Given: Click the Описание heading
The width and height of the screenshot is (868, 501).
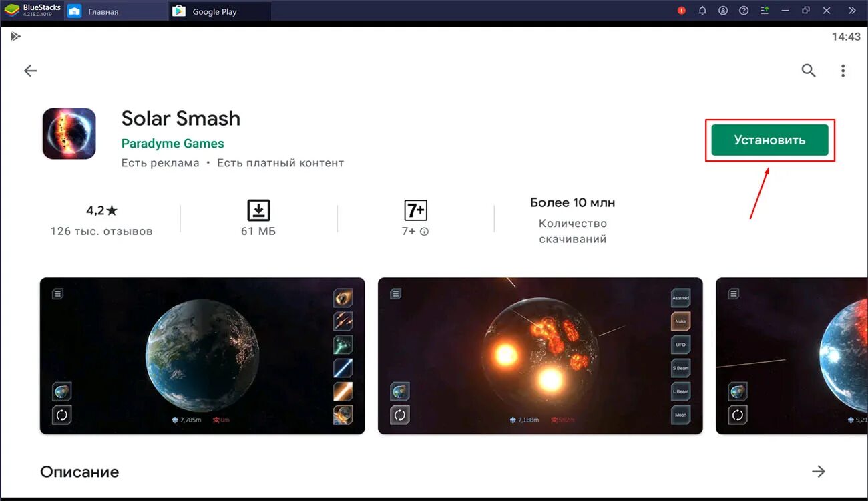Looking at the screenshot, I should (x=79, y=472).
